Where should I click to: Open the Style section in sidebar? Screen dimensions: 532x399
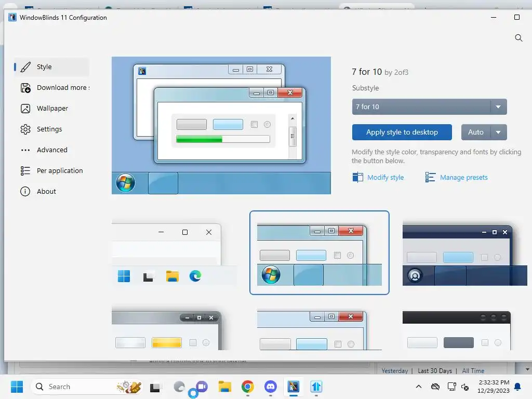(51, 67)
